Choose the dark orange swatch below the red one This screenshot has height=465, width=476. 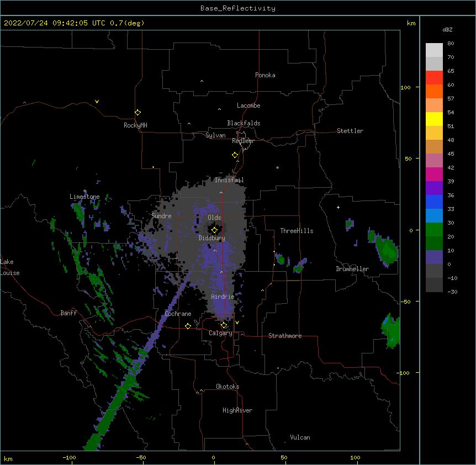434,91
